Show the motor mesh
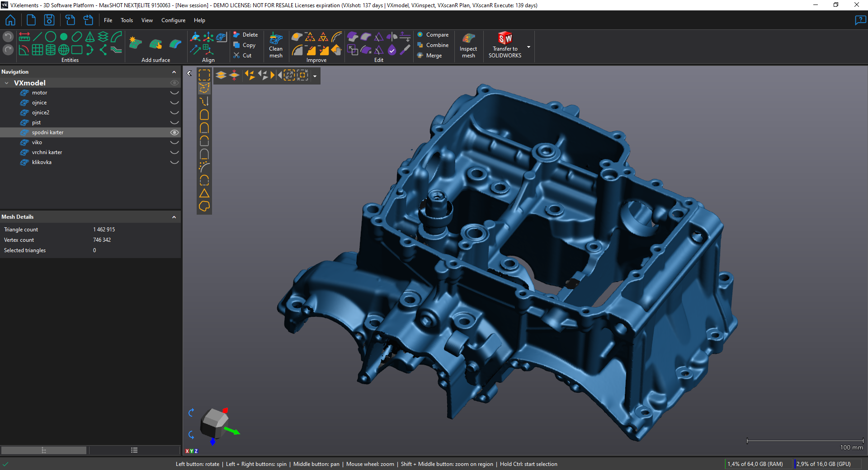 (x=174, y=93)
